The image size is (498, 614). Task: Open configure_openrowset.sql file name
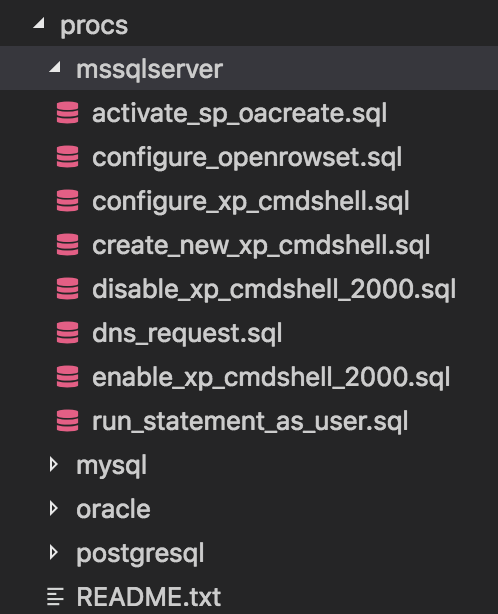point(247,158)
